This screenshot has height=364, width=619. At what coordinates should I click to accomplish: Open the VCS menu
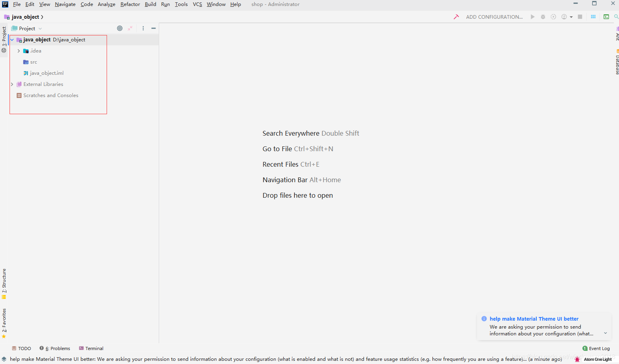[197, 4]
